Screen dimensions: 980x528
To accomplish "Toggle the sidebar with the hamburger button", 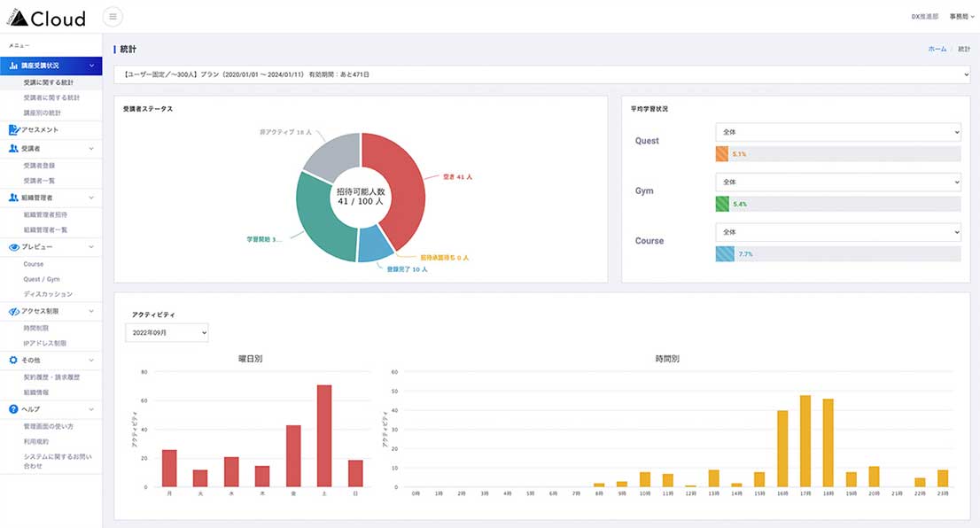I will (113, 17).
